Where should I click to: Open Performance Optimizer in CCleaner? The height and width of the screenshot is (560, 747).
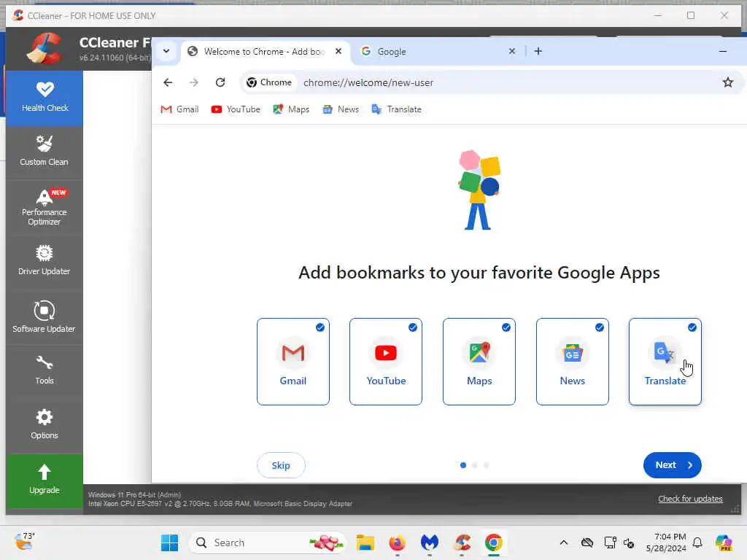pyautogui.click(x=44, y=208)
